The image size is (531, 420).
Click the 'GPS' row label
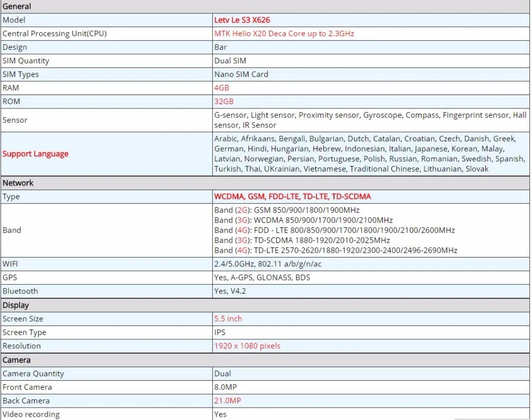(10, 277)
